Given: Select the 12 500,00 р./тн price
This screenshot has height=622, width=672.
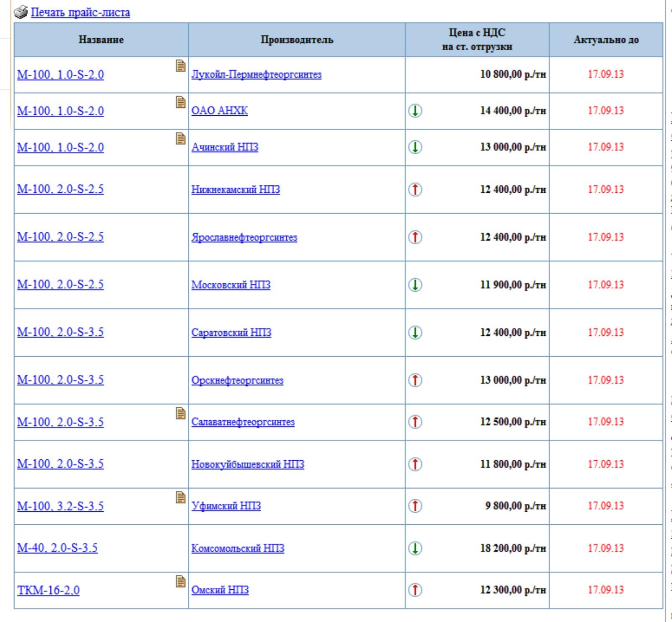Looking at the screenshot, I should pyautogui.click(x=513, y=422).
